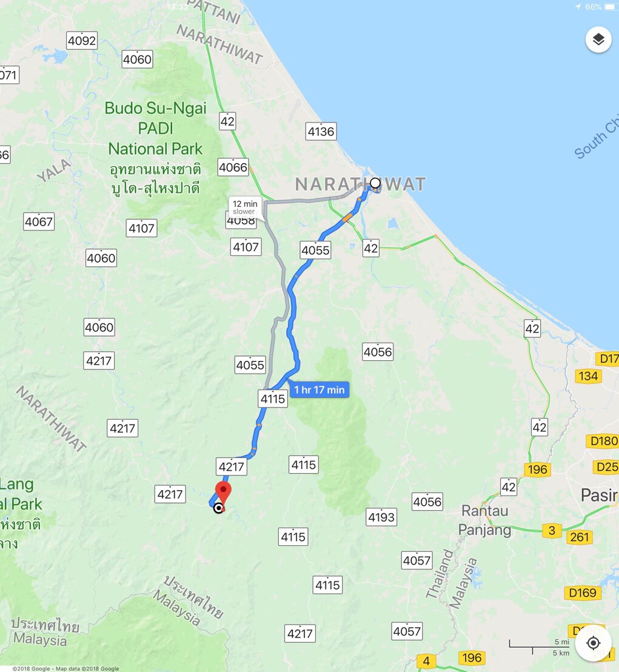Viewport: 619px width, 672px height.
Task: Tap the white origin circle at Narathiwat
Action: 375,183
